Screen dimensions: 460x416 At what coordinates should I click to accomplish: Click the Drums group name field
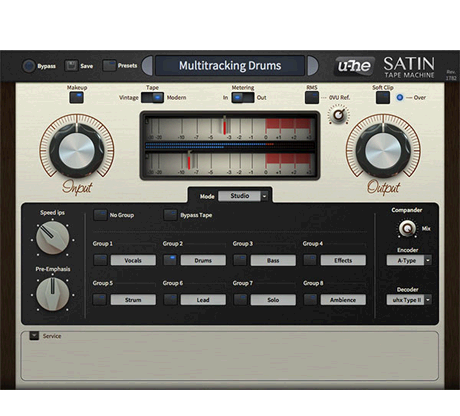(203, 260)
